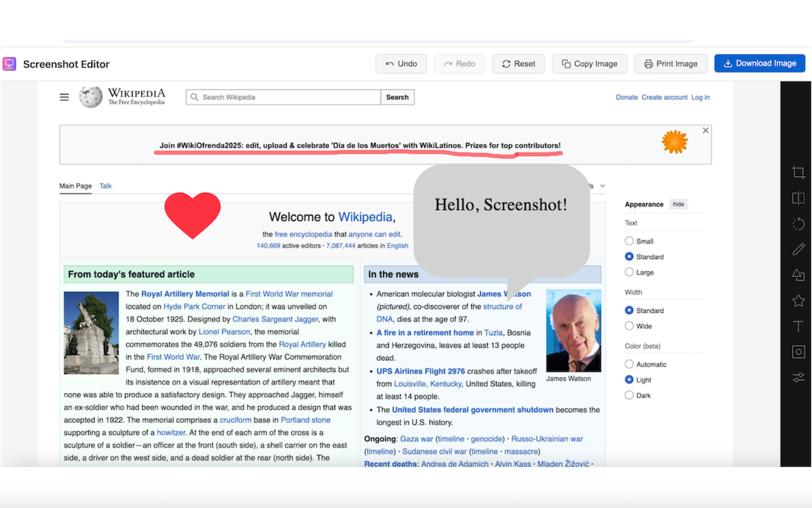Open the Charles Sargeant Jagger link

tap(275, 319)
